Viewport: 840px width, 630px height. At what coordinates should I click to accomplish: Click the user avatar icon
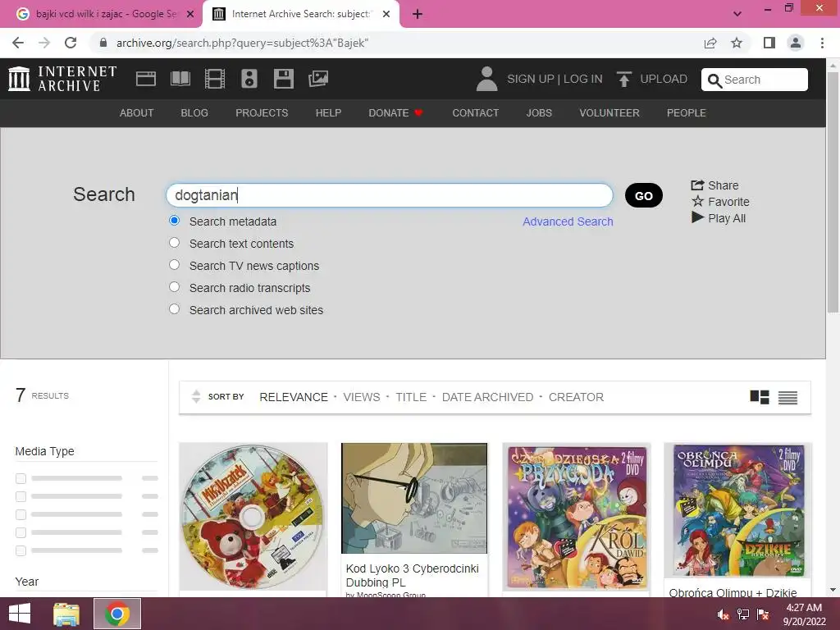[x=486, y=79]
